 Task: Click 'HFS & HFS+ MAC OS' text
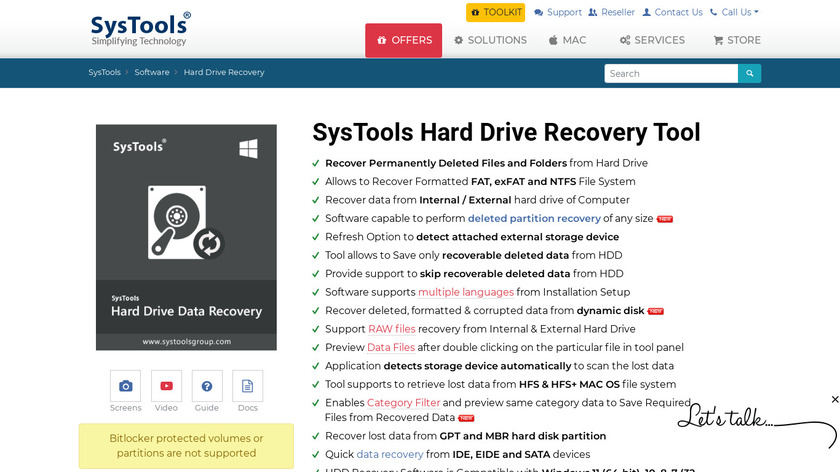569,384
